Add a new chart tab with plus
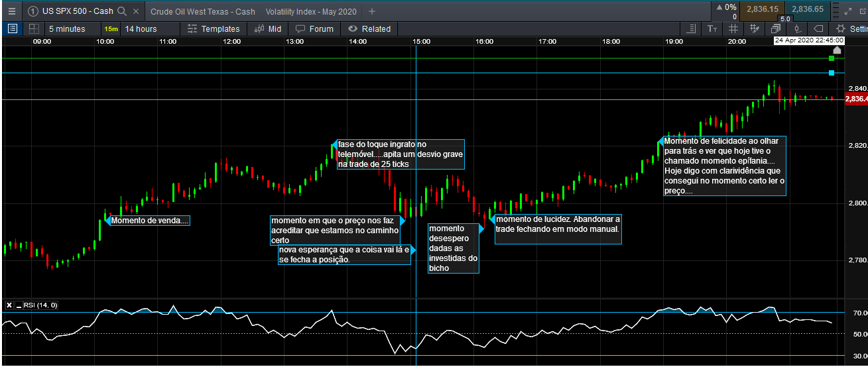This screenshot has height=367, width=868. [x=372, y=11]
